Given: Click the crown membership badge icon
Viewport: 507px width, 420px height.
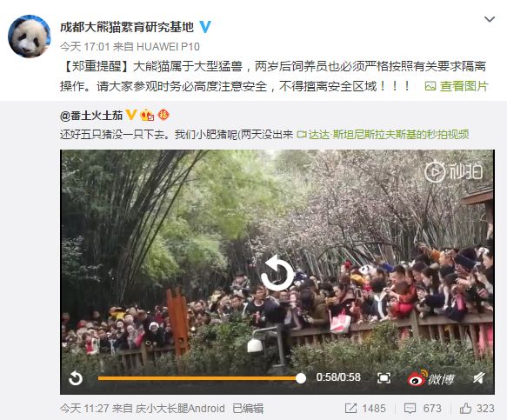Looking at the screenshot, I should tap(147, 115).
